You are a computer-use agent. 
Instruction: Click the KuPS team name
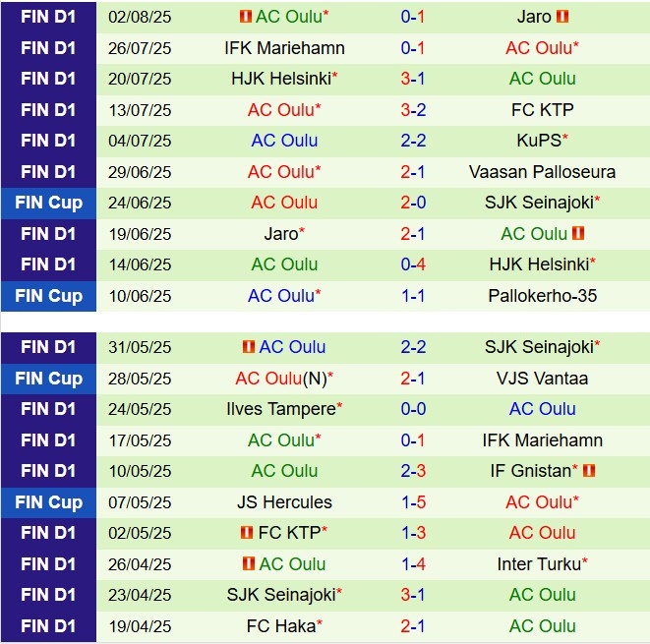coord(539,141)
